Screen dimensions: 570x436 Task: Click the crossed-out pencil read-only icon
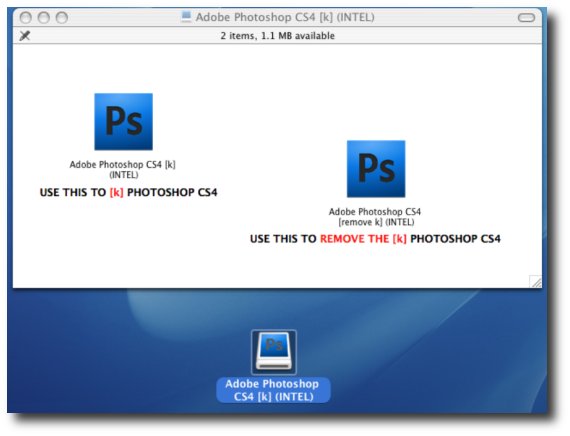(25, 36)
